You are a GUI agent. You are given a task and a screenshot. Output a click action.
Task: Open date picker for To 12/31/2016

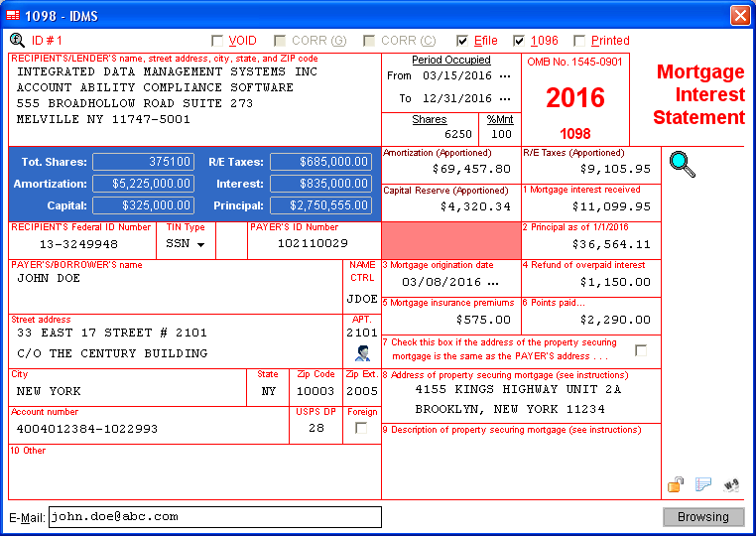coord(505,98)
